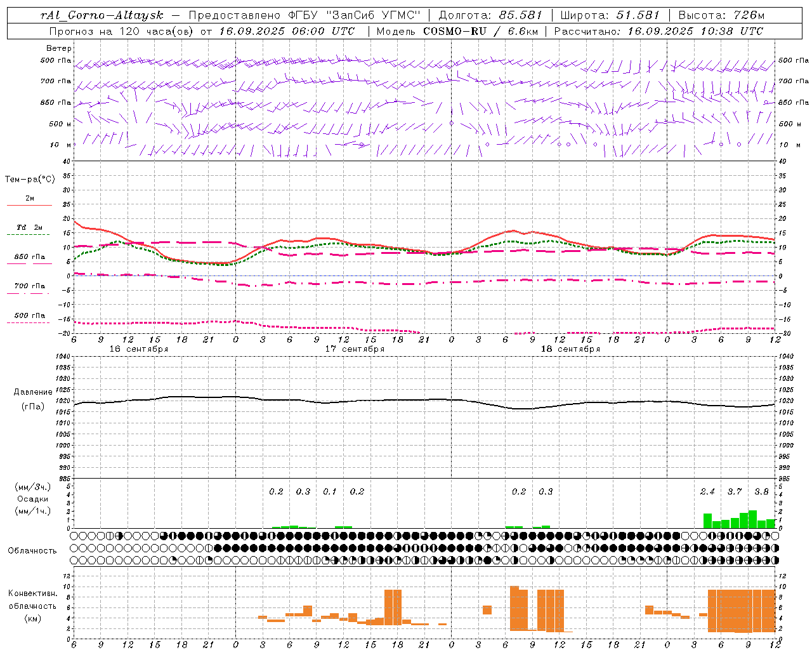
Task: Click the Td 2м legend label
Action: click(30, 227)
